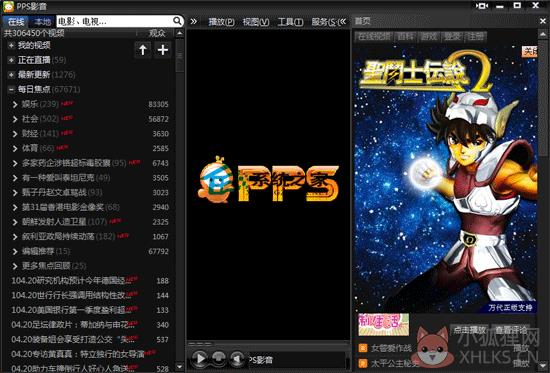Screen dimensions: 550x373
Task: Click the speaker volume icon
Action: tap(237, 358)
